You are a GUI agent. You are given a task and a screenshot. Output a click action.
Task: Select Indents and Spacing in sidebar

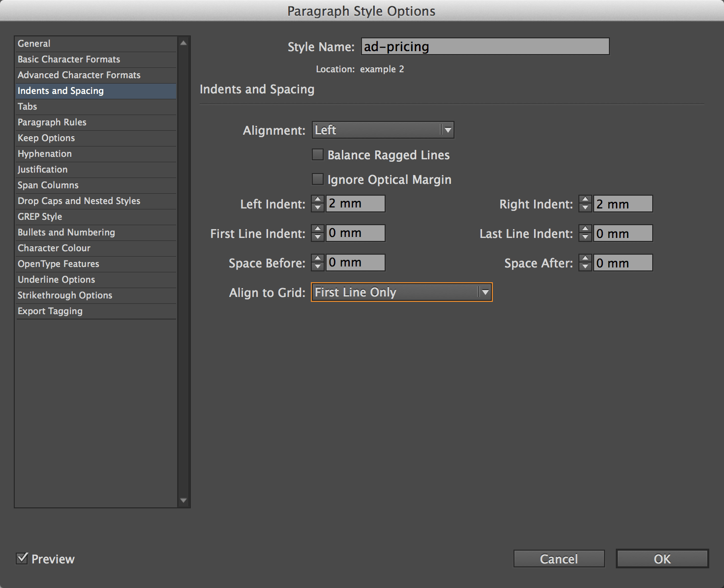click(x=96, y=91)
